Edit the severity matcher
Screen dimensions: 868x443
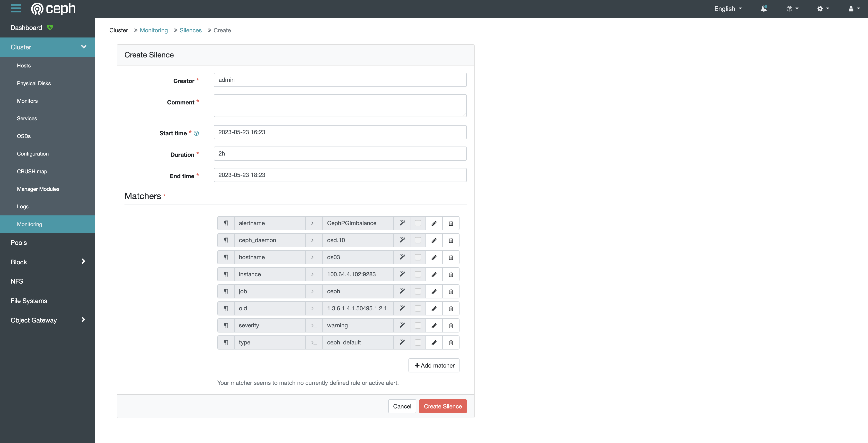[434, 325]
